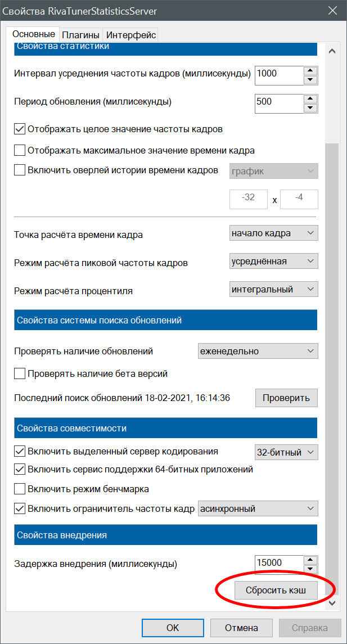Decrease the Период обновления value
Screen dimensions: 347x644
tap(311, 108)
